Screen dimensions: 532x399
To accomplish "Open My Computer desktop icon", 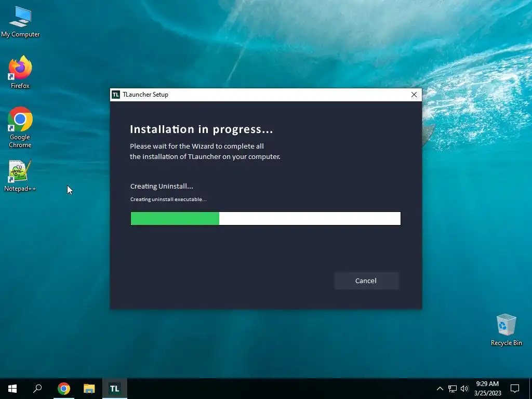I will point(20,21).
